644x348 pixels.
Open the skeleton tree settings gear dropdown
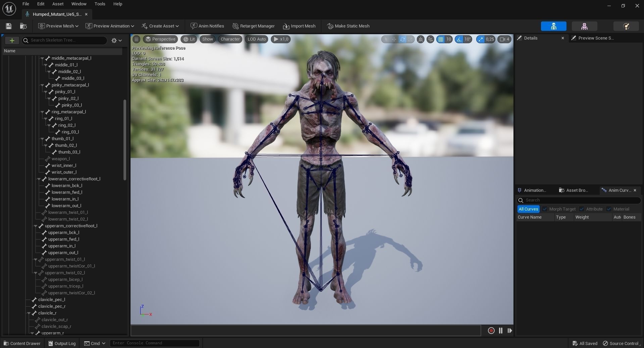point(116,40)
